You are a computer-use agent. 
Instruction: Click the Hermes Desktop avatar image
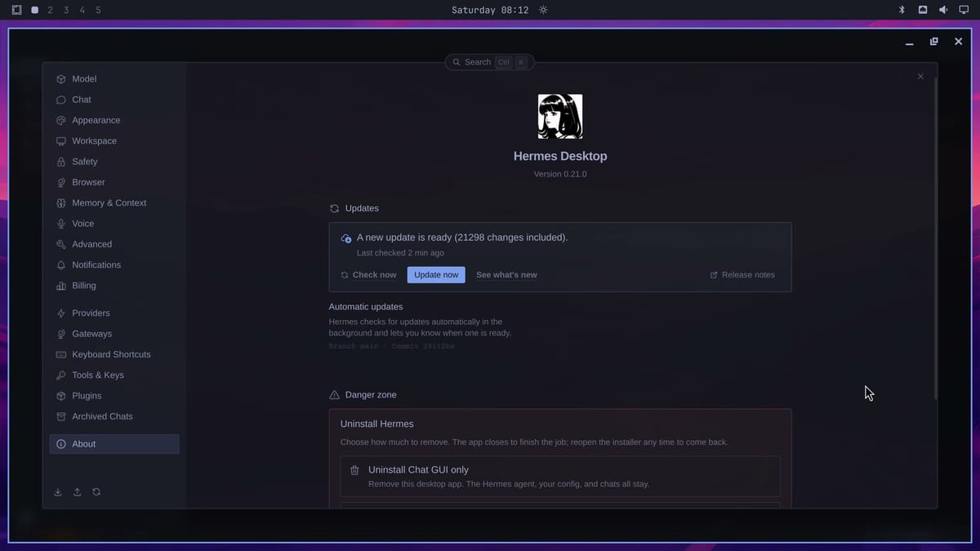click(x=560, y=117)
